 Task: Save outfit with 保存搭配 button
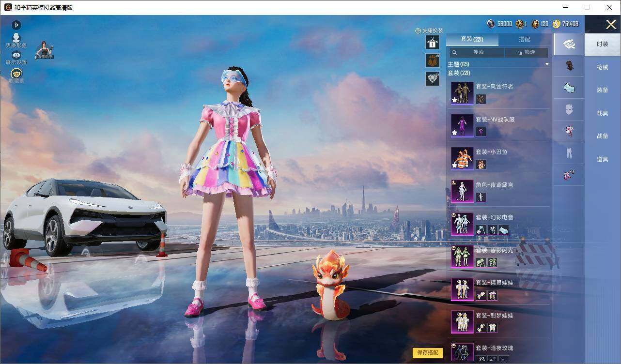point(428,352)
